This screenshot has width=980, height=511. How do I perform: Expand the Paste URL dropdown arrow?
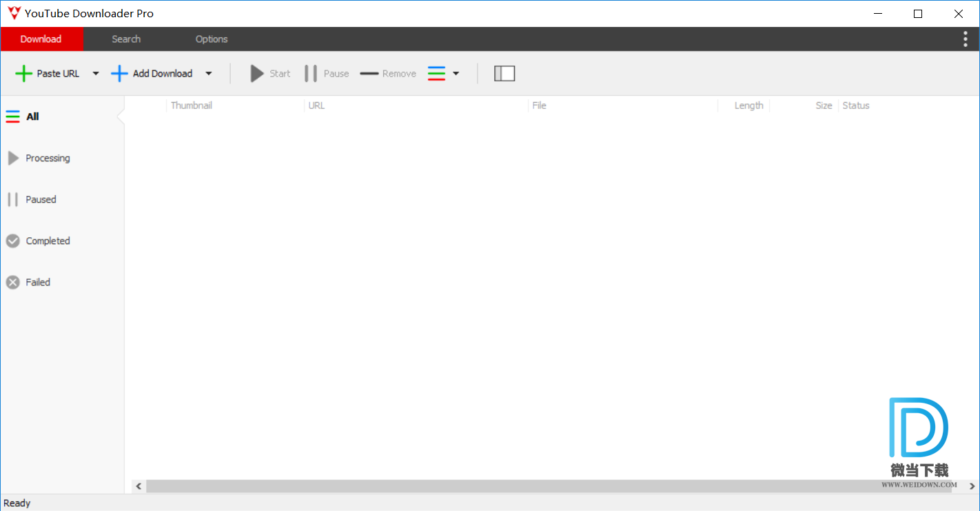(x=96, y=74)
